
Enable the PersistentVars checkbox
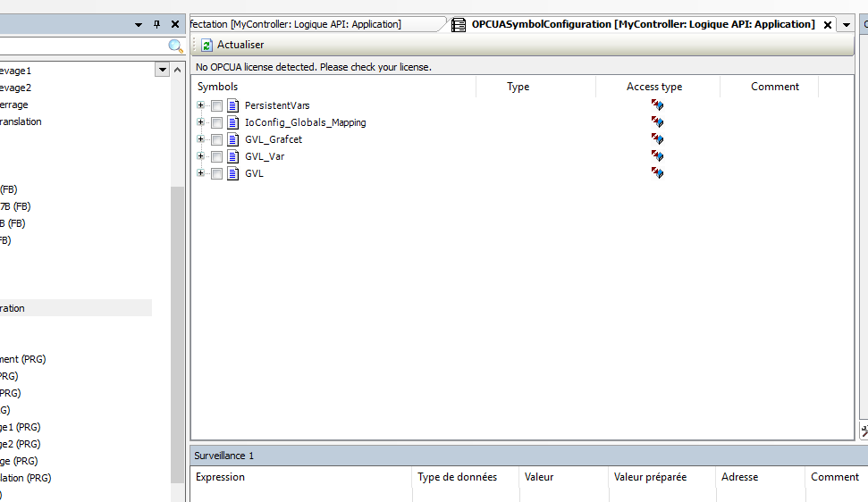(217, 105)
